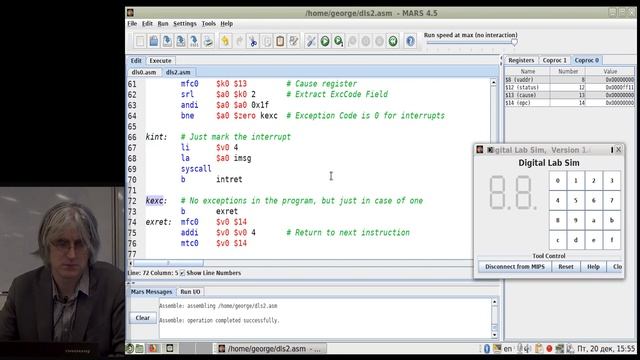Open MARS help with blue question icon
The image size is (640, 360).
click(410, 41)
